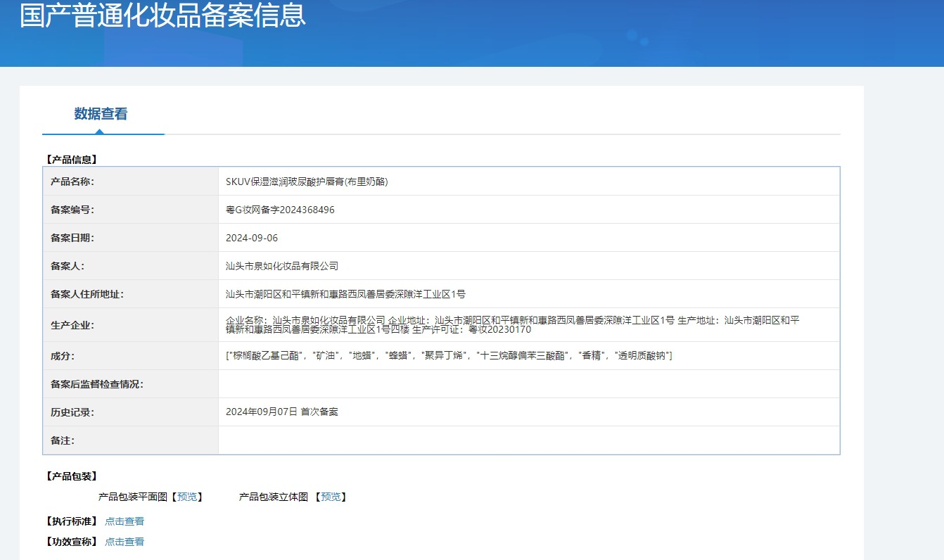Click the 备案编号 value 粤G妆网备字2024368496

(279, 209)
